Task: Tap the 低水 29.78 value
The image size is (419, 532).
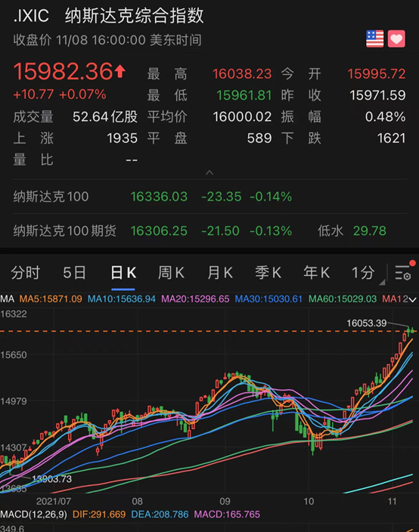Action: click(x=370, y=231)
